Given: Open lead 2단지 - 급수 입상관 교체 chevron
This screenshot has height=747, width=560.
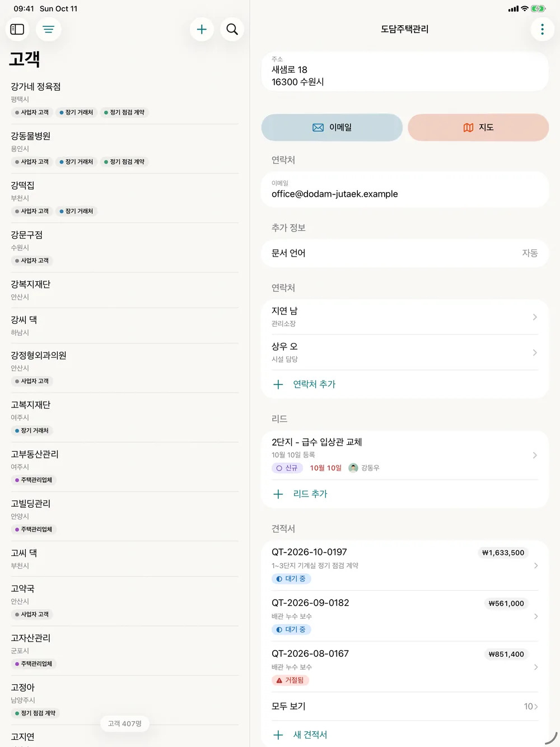Looking at the screenshot, I should (535, 455).
